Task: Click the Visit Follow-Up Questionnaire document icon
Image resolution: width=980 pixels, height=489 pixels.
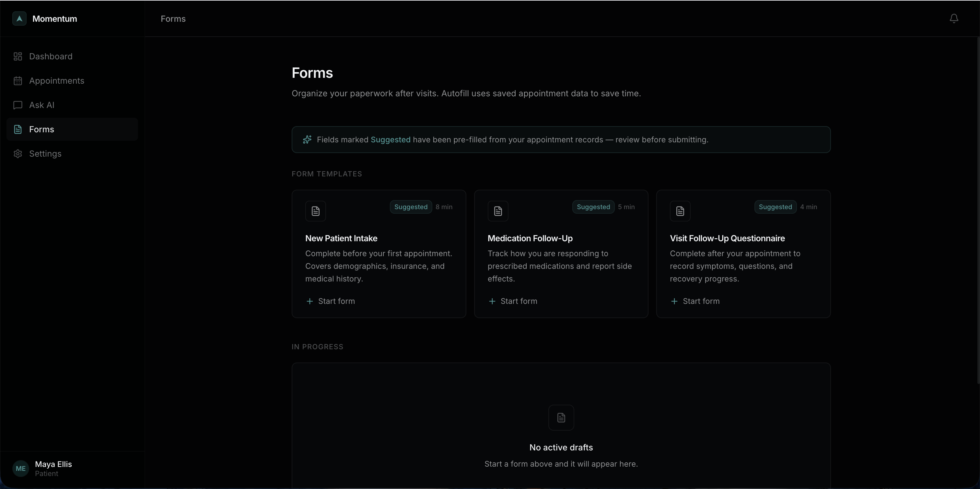Action: click(x=680, y=211)
